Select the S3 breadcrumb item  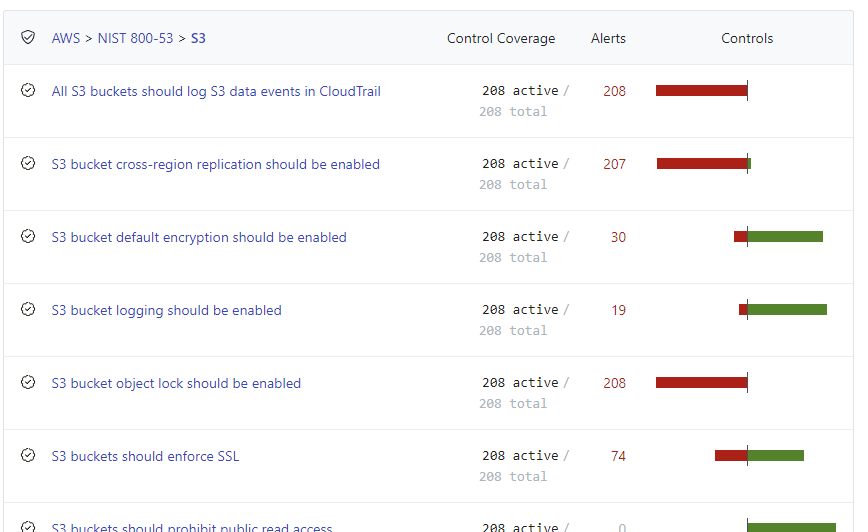(198, 38)
